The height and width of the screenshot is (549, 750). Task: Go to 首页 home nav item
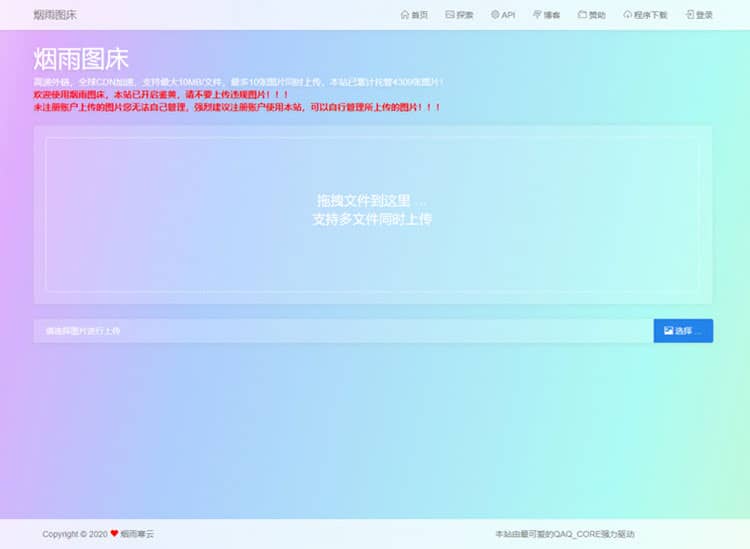(x=414, y=15)
